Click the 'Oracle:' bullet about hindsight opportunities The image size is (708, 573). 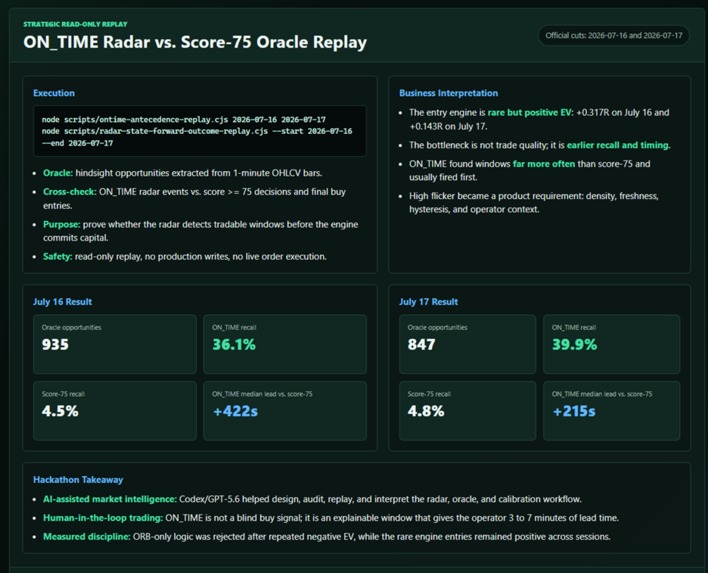(182, 173)
